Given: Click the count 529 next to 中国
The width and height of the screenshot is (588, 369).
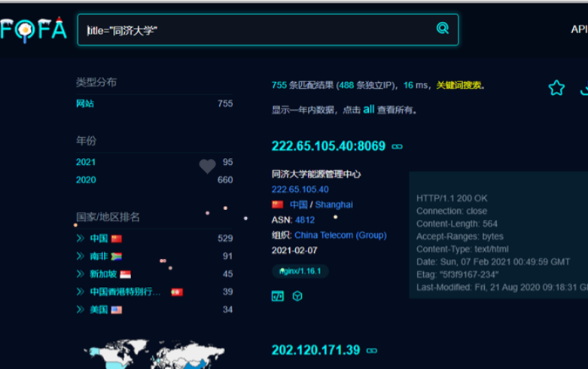Looking at the screenshot, I should [x=225, y=239].
